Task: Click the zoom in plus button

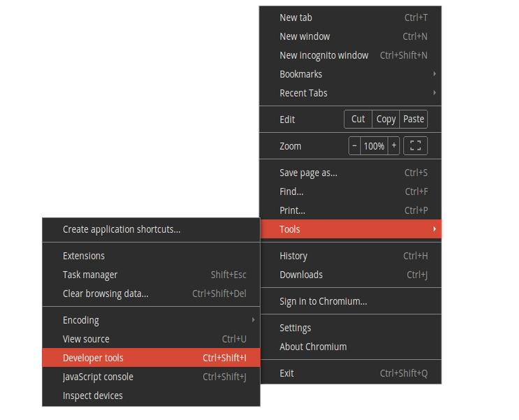Action: (394, 146)
